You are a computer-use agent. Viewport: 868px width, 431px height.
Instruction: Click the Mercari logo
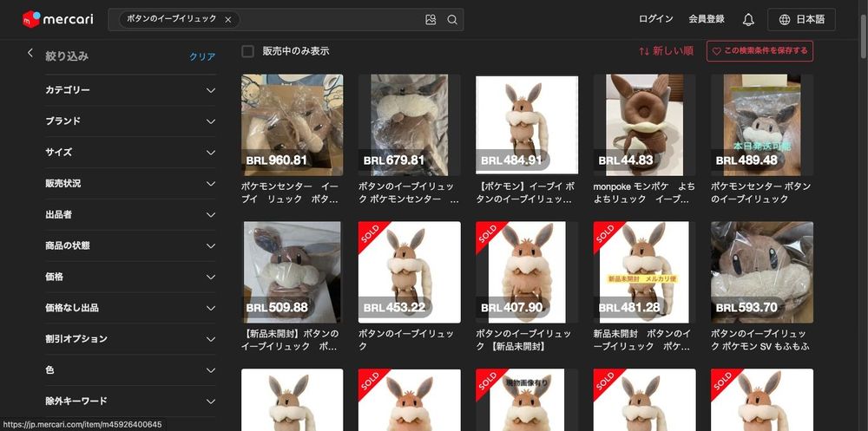tap(57, 19)
